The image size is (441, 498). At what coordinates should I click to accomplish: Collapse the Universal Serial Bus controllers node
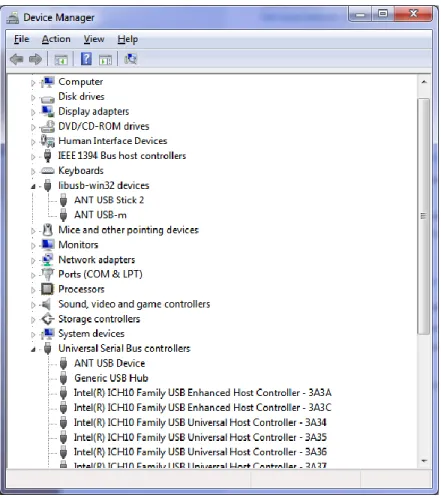click(33, 350)
